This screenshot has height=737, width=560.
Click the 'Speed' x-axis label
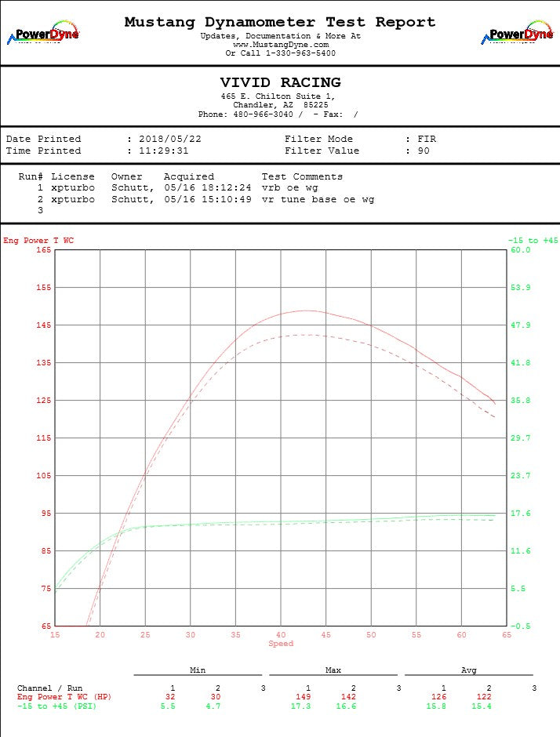[x=281, y=644]
